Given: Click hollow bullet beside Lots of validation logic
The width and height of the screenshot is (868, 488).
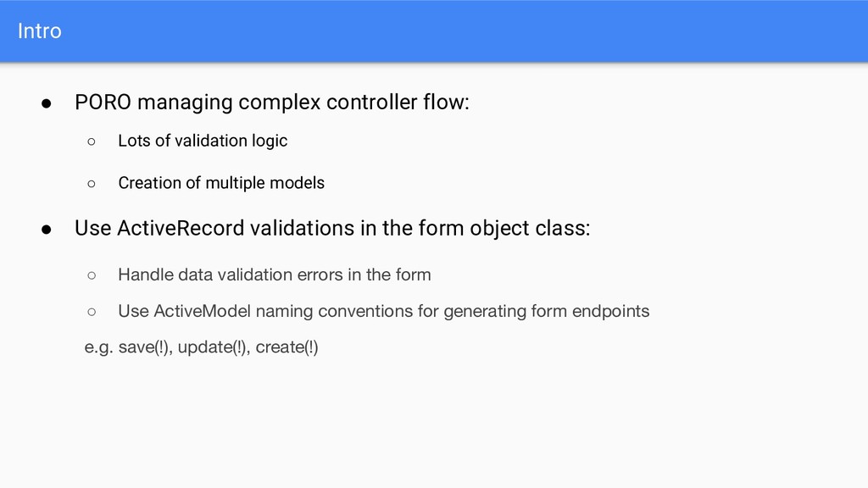Looking at the screenshot, I should (x=92, y=141).
